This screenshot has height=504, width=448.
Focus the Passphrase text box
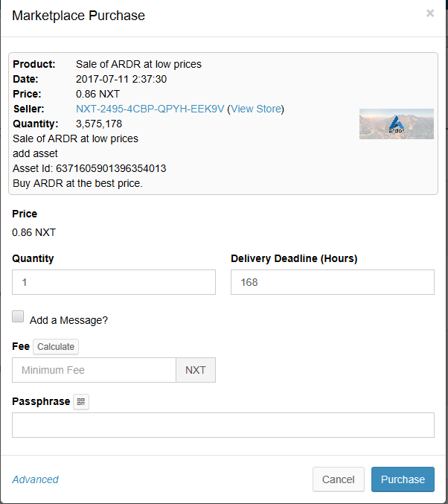(x=223, y=425)
